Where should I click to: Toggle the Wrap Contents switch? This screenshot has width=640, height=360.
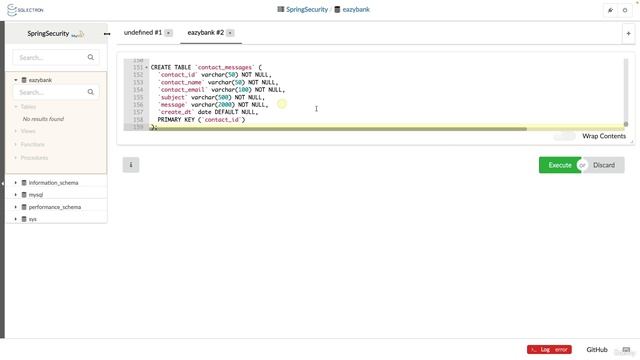564,136
